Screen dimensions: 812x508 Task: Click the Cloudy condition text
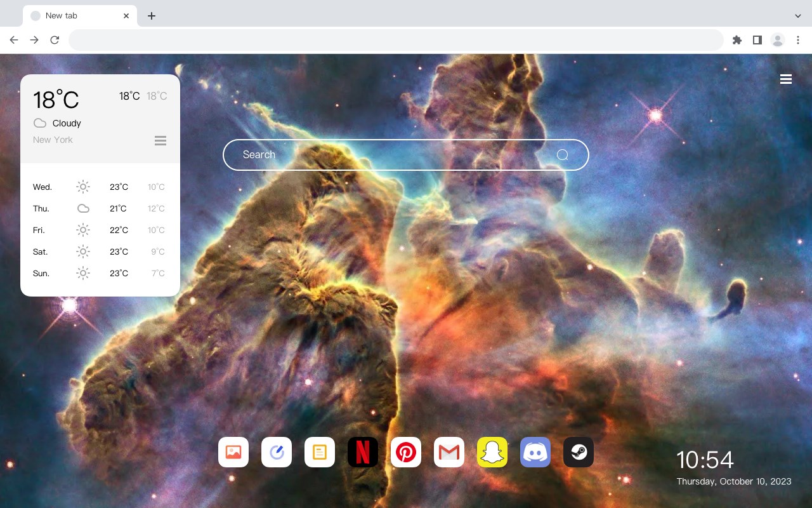[67, 123]
